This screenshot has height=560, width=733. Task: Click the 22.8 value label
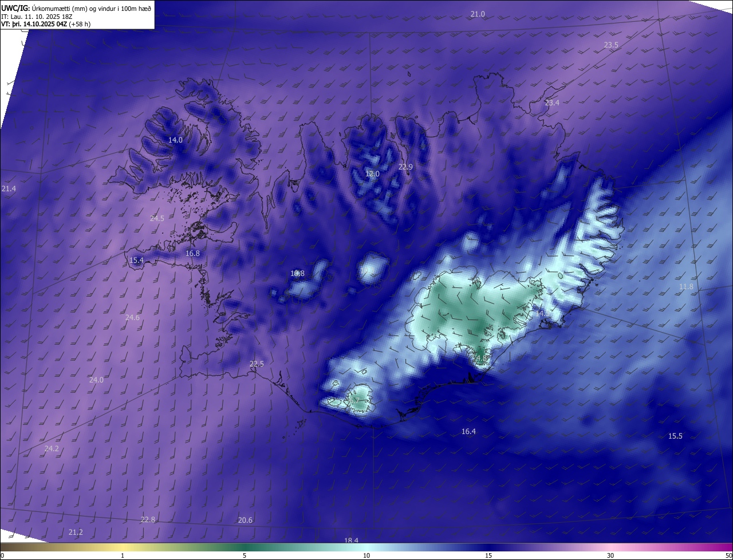coord(148,519)
